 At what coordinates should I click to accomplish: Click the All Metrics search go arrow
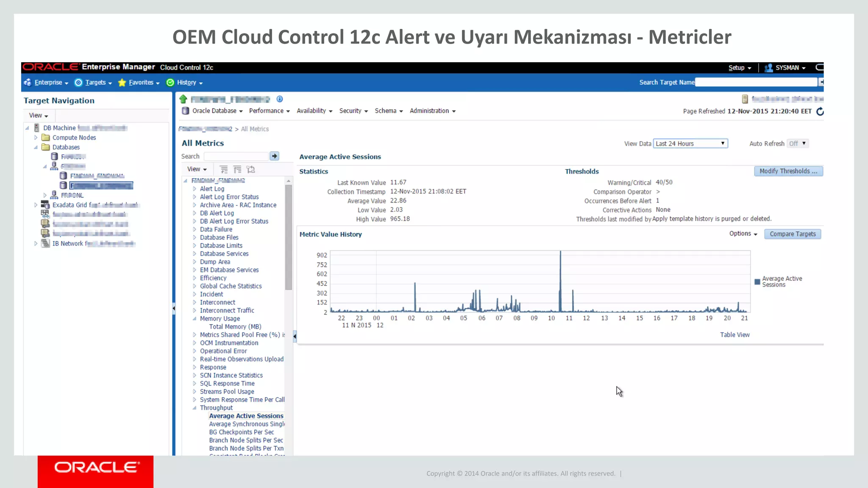(275, 156)
